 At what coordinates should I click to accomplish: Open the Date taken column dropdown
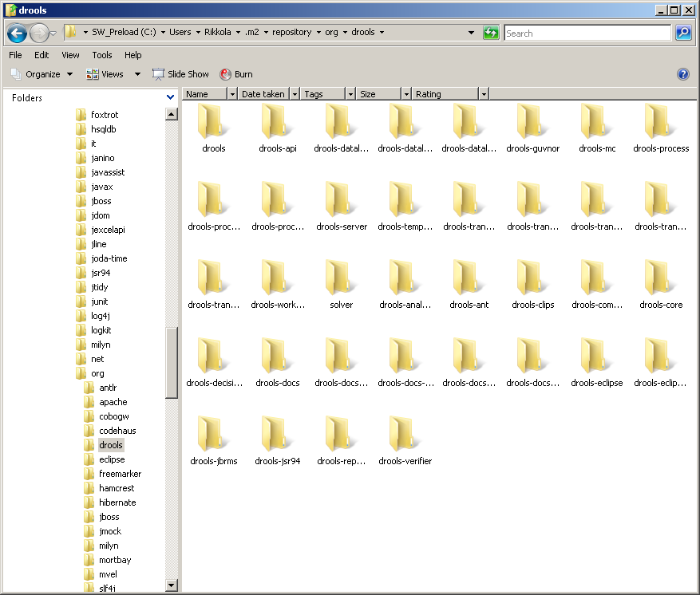[295, 93]
